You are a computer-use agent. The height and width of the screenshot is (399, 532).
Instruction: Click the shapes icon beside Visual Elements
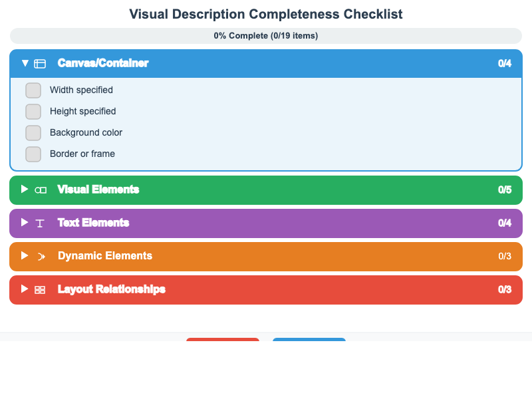41,190
